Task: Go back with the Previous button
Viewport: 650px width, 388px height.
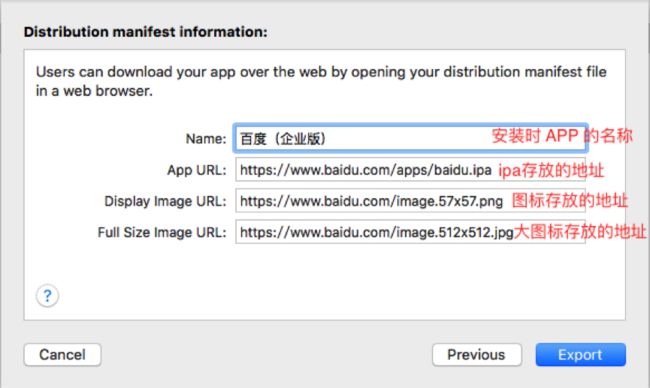Action: (476, 354)
